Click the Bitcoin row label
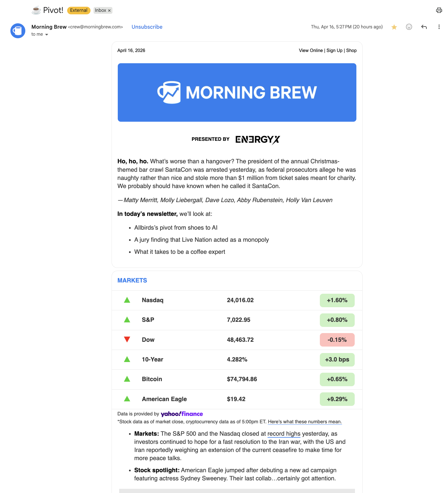448x493 pixels. (152, 379)
